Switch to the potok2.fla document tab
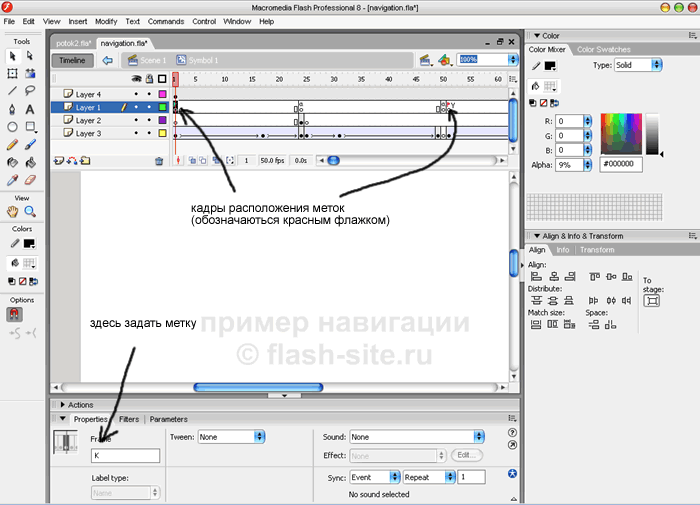The height and width of the screenshot is (505, 700). pyautogui.click(x=73, y=43)
